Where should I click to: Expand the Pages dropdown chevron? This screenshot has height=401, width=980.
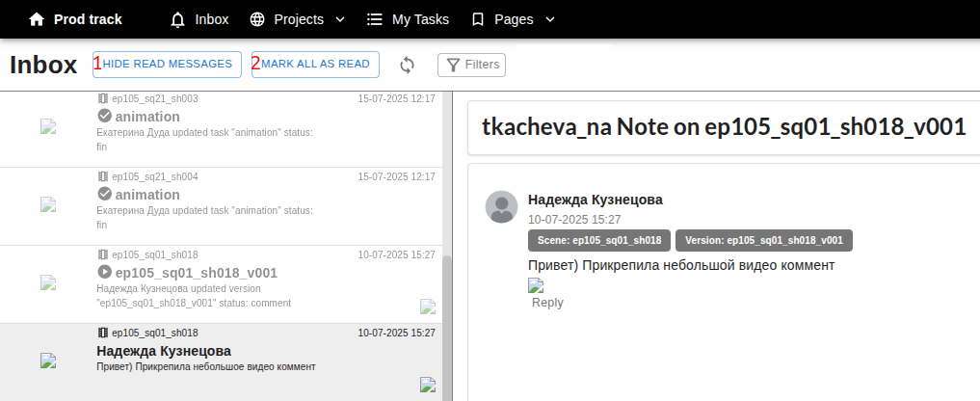(x=550, y=19)
